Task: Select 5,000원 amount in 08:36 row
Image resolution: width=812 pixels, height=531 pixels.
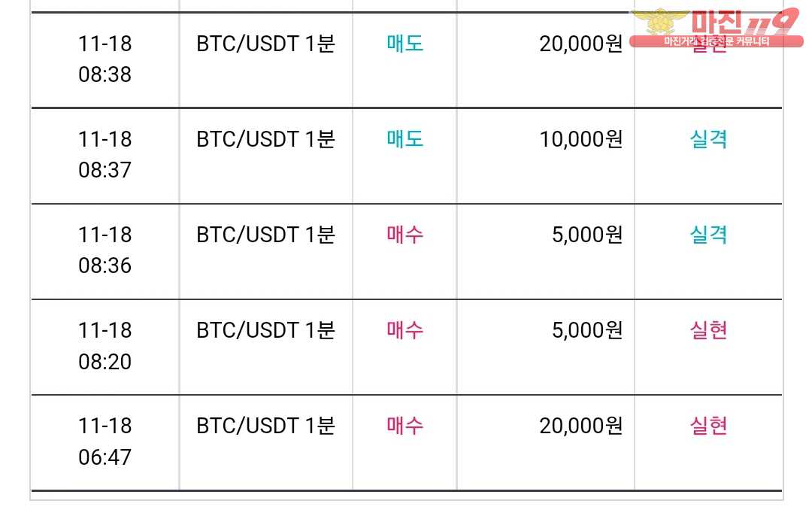Action: point(586,235)
